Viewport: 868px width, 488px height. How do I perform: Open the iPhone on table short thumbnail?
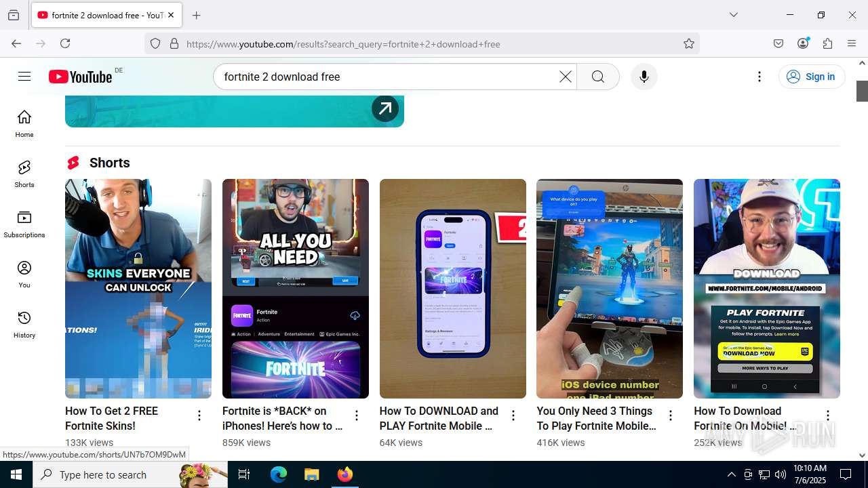[x=453, y=289]
